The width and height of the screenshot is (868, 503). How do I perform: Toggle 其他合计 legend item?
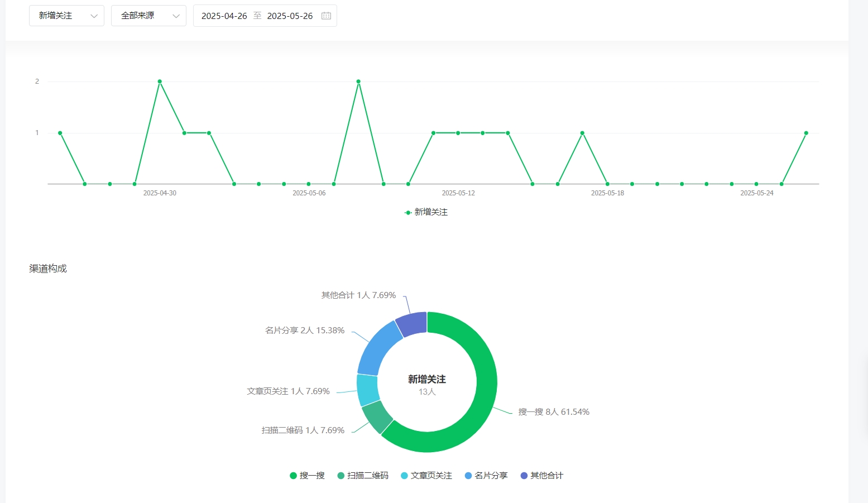[x=541, y=476]
